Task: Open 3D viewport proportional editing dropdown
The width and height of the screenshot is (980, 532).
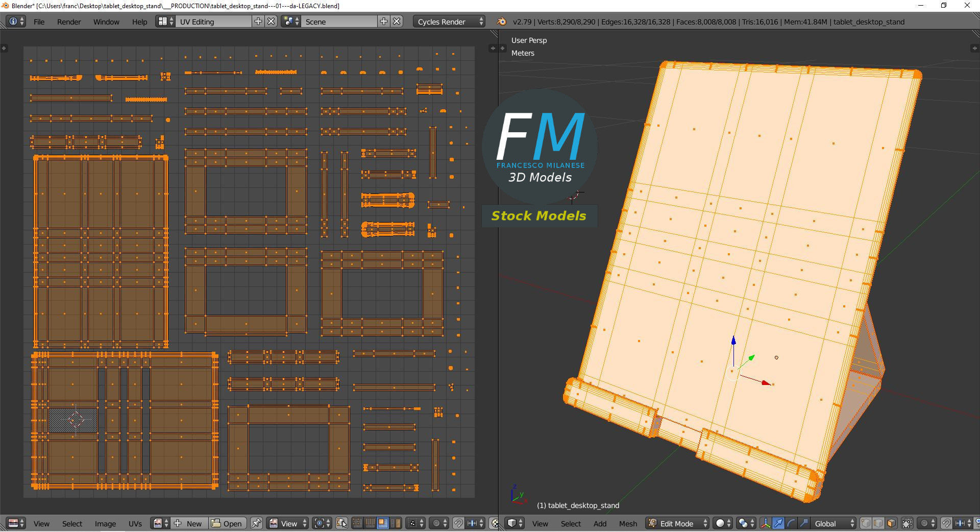Action: click(926, 523)
